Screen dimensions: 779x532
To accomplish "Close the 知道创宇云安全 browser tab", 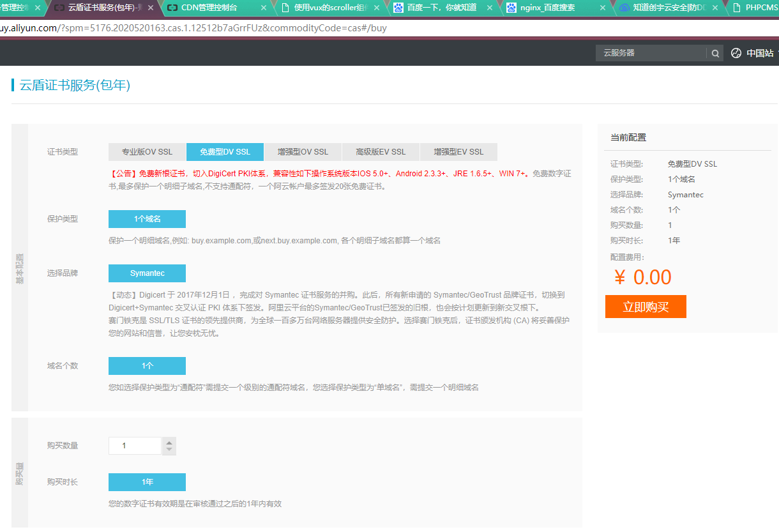I will tap(715, 8).
